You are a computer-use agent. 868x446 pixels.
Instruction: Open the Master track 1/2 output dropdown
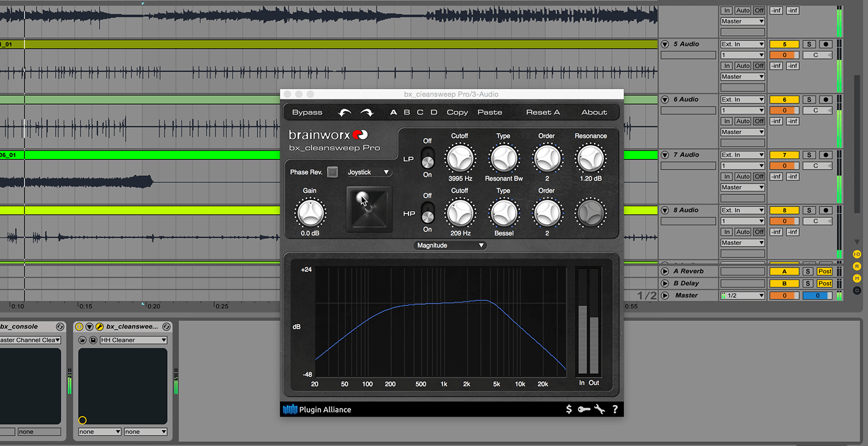tap(743, 296)
